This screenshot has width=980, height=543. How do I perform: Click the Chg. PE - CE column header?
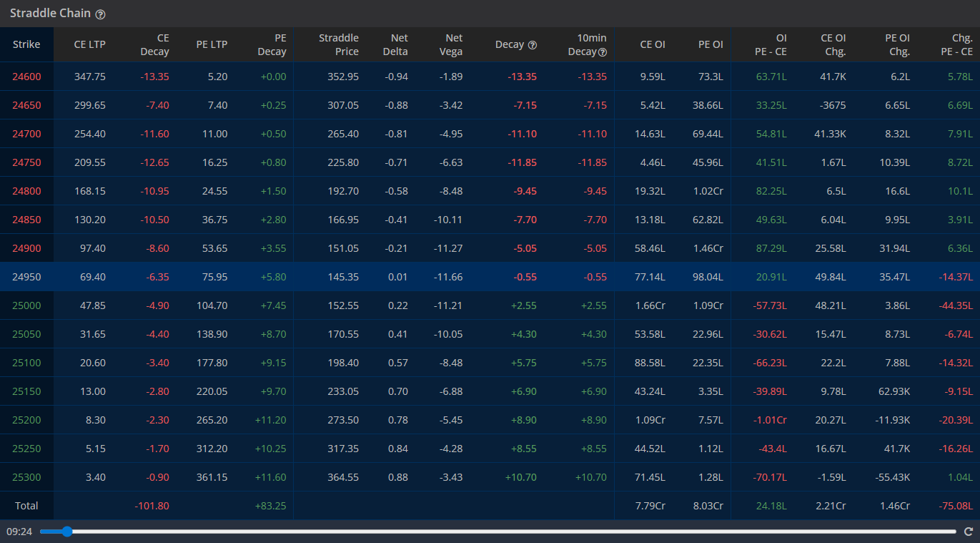(956, 44)
